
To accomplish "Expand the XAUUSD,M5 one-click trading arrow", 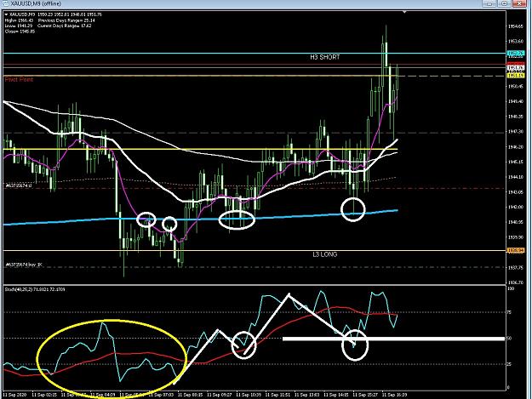I will point(7,14).
